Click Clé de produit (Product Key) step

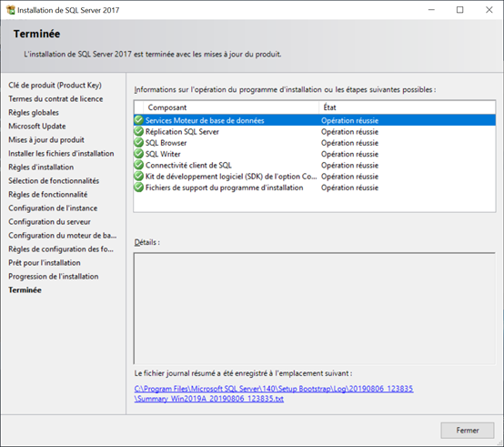click(x=55, y=86)
